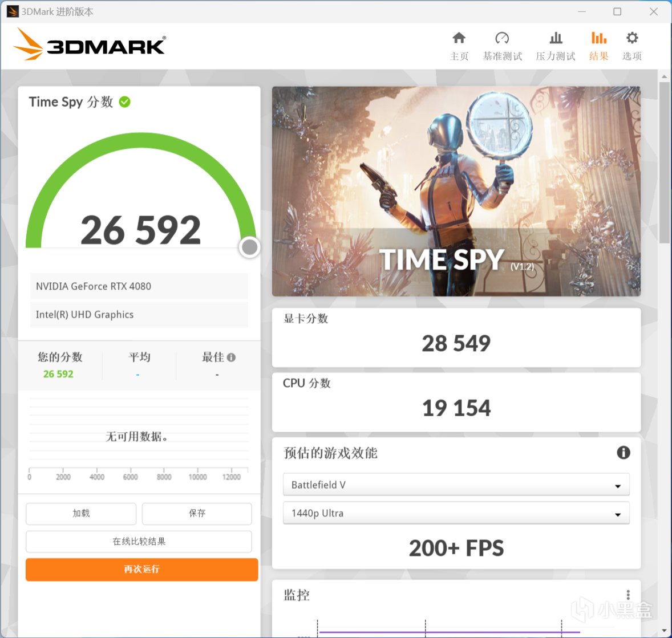
Task: Click scrollbar down arrow
Action: point(664,631)
